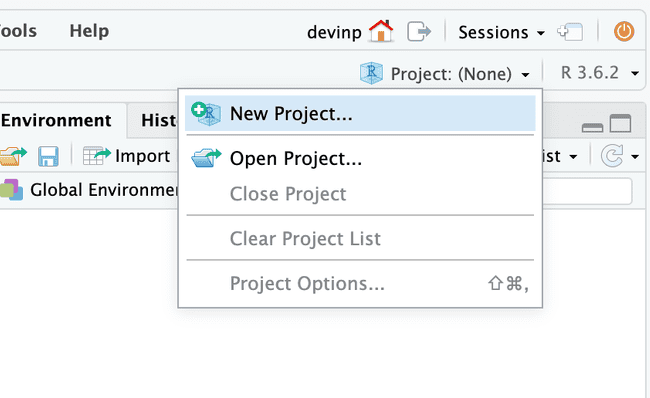Image resolution: width=650 pixels, height=398 pixels.
Task: Click the save workspace floppy disk icon
Action: point(49,156)
